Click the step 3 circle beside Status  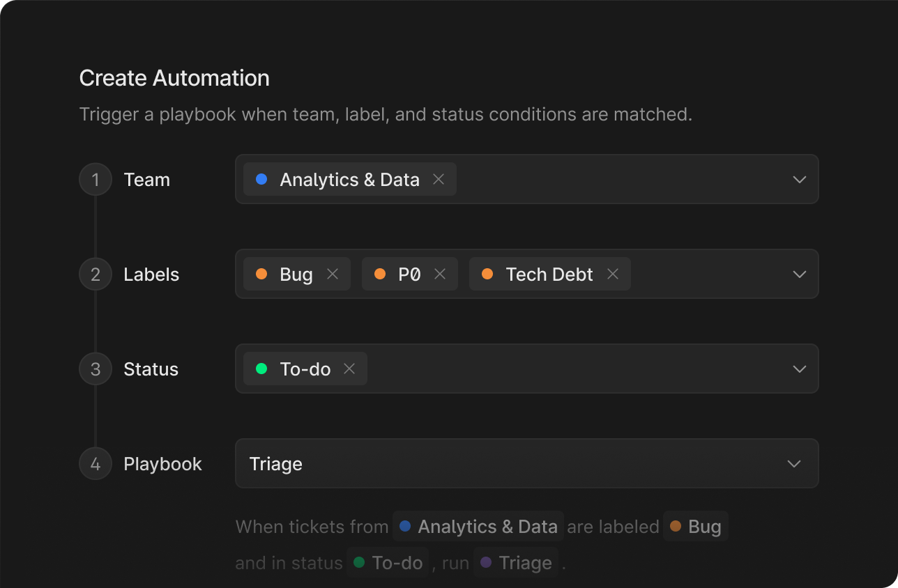point(96,369)
